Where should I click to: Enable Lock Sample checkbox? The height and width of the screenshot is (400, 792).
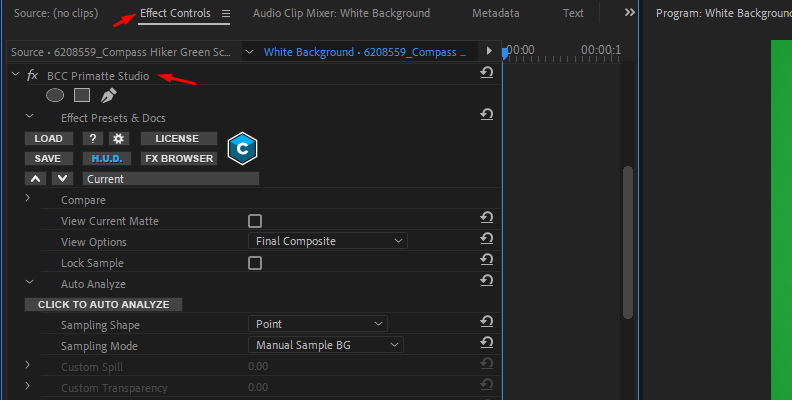click(x=255, y=263)
